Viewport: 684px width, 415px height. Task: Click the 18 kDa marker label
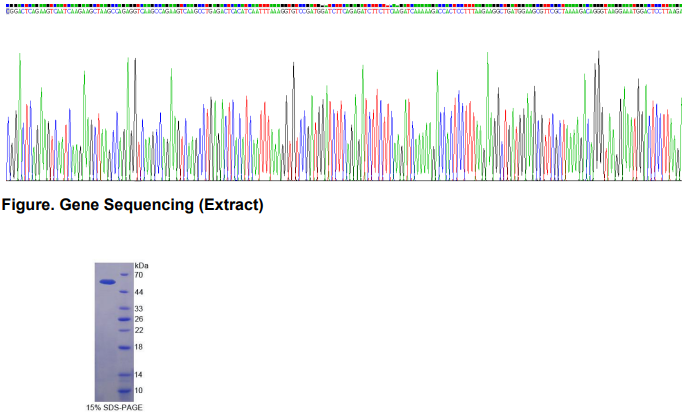(x=139, y=347)
